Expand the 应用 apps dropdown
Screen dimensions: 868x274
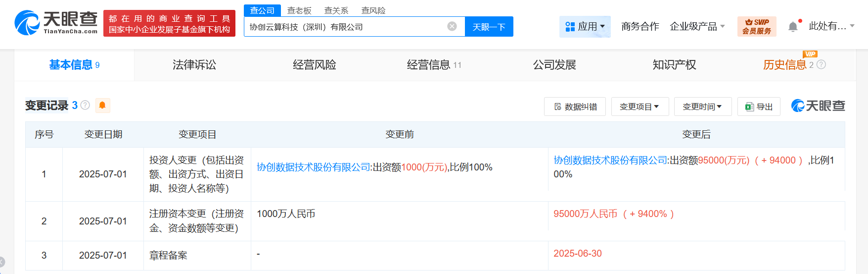pos(585,26)
